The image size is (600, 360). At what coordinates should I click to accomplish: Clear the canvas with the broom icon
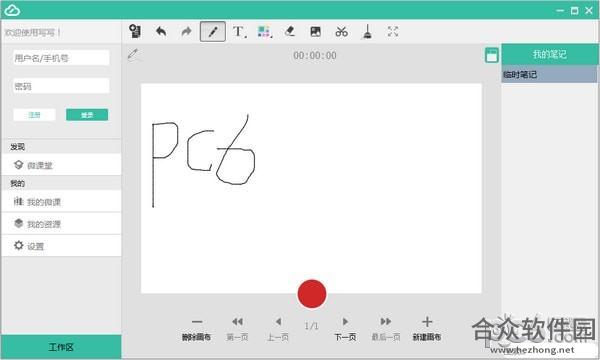[x=367, y=31]
